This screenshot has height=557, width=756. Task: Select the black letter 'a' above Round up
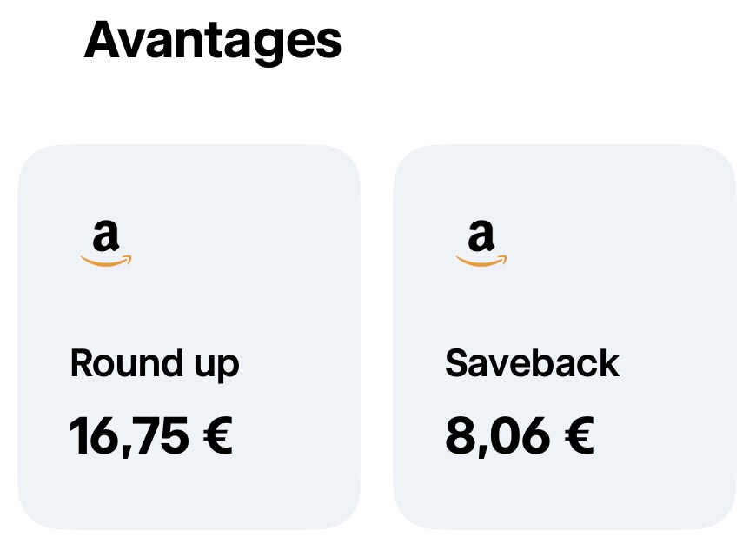[106, 235]
